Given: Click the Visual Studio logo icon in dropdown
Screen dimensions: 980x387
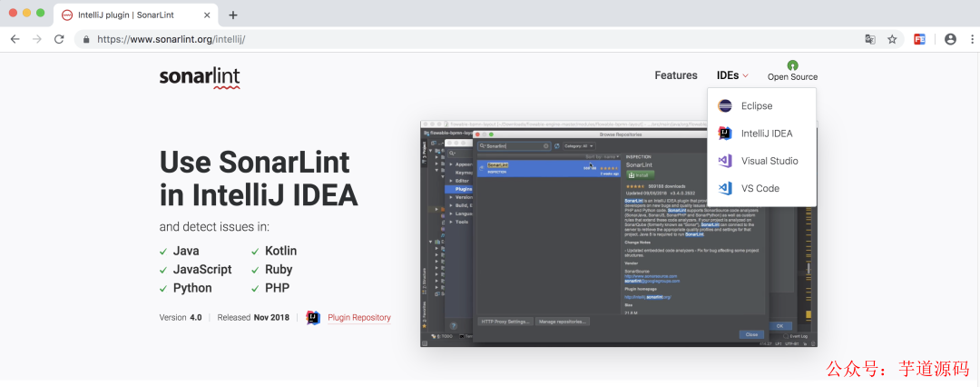Looking at the screenshot, I should tap(725, 161).
